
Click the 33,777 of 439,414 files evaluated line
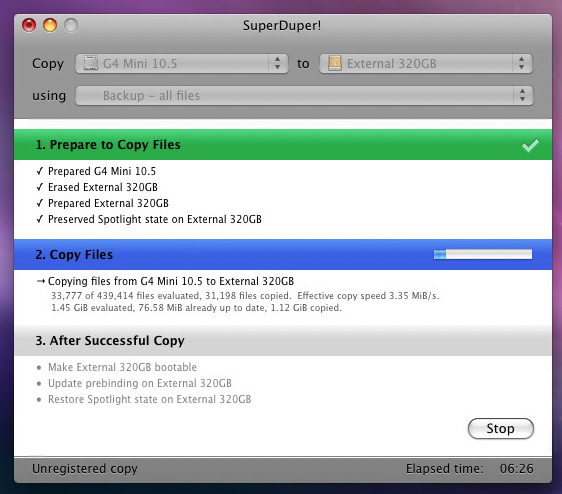(x=245, y=296)
